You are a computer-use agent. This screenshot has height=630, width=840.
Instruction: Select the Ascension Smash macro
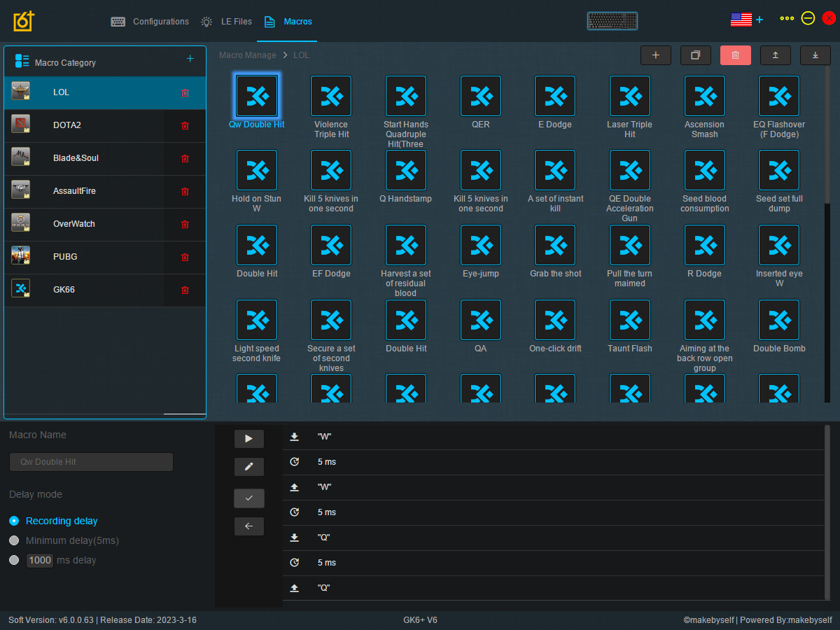pos(705,96)
